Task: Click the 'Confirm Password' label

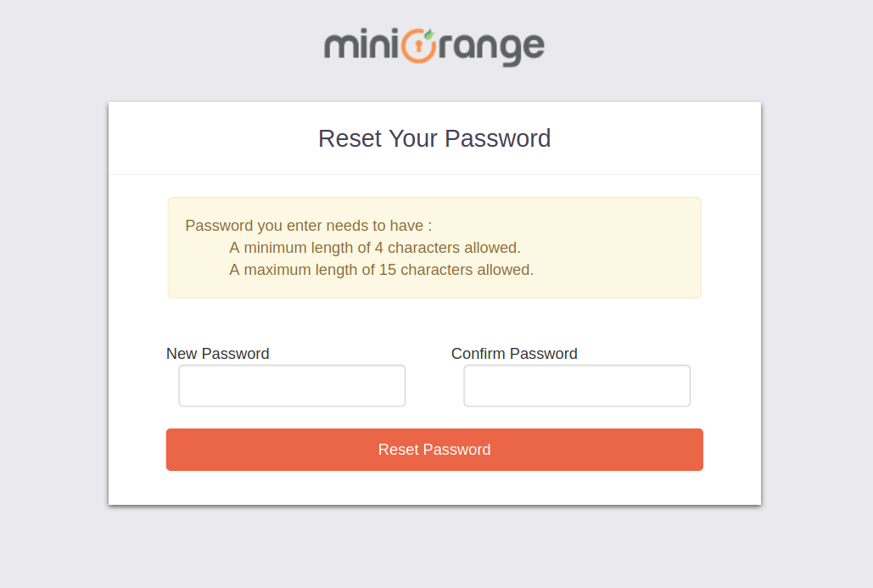Action: (x=514, y=354)
